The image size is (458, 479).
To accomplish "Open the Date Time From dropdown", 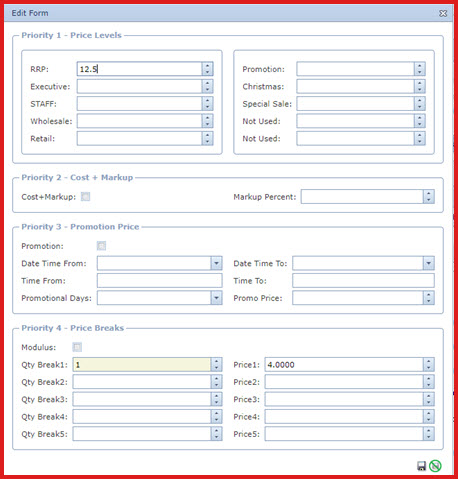I will 216,263.
